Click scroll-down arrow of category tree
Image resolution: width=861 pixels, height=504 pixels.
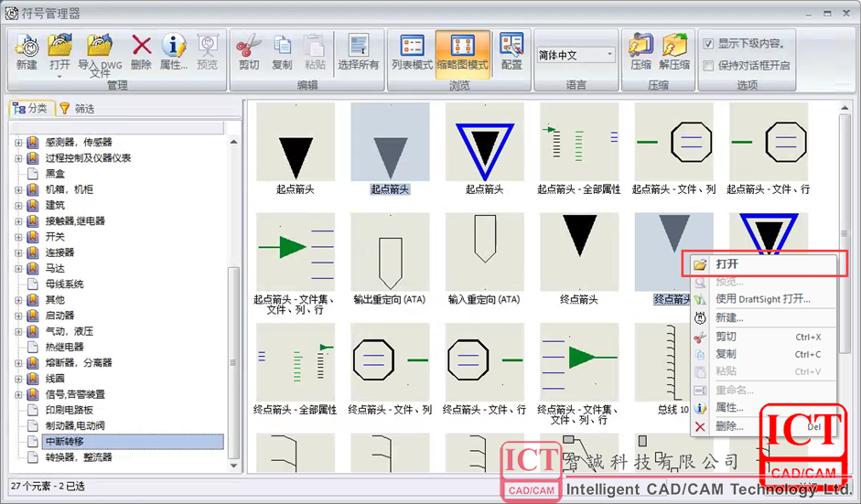tap(234, 466)
